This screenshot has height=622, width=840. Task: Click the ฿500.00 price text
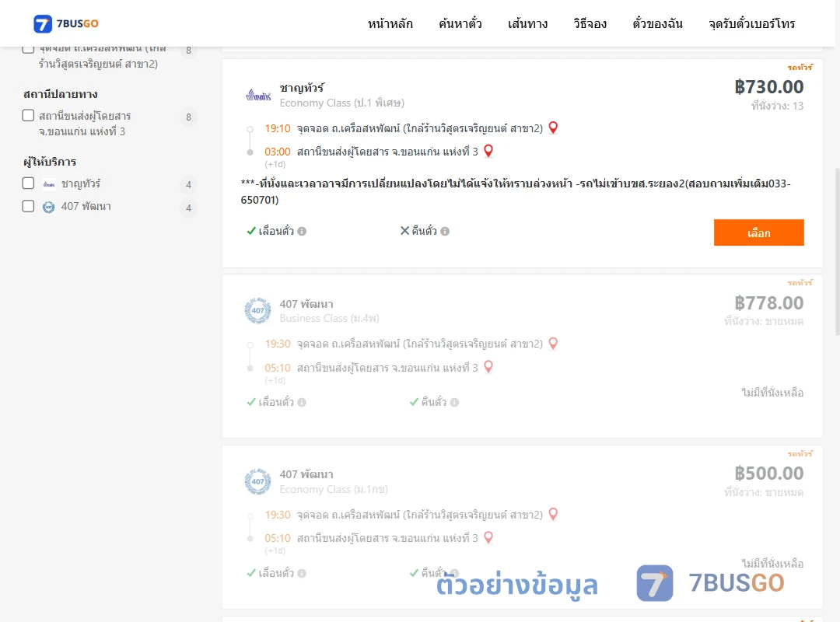tap(768, 473)
